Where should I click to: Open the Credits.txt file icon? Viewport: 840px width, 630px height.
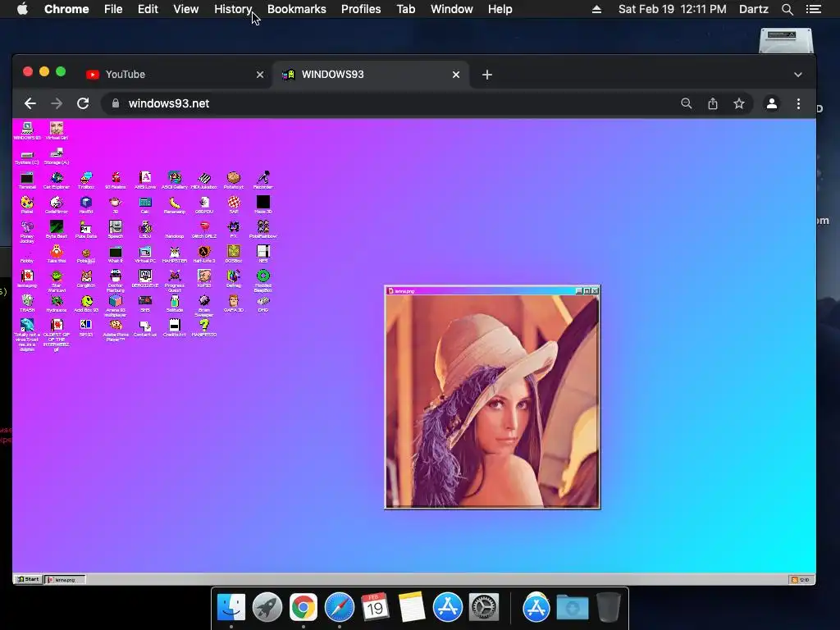coord(174,328)
